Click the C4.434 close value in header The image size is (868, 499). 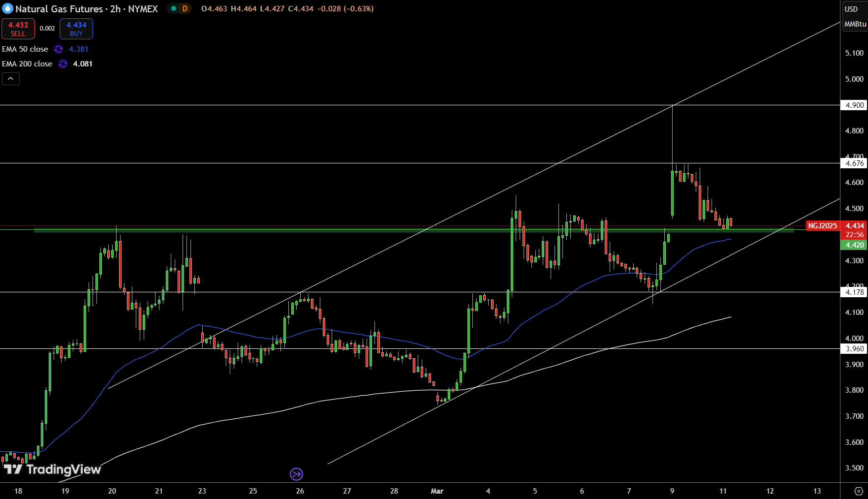(x=300, y=9)
